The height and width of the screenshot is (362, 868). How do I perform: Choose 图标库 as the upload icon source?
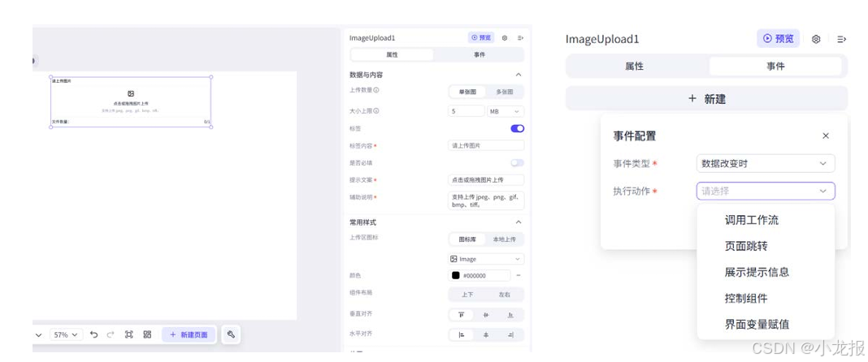(x=467, y=239)
